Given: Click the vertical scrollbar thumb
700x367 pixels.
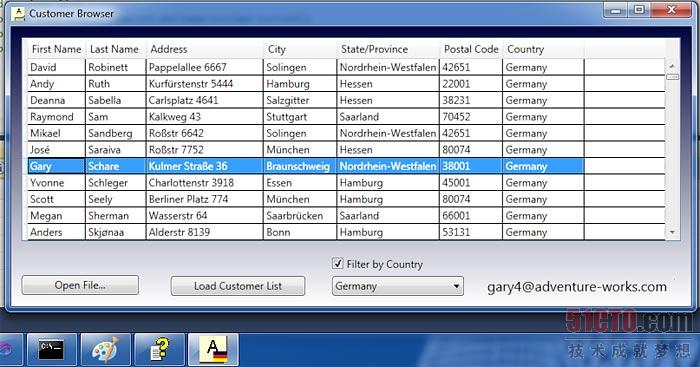Looking at the screenshot, I should tap(672, 77).
